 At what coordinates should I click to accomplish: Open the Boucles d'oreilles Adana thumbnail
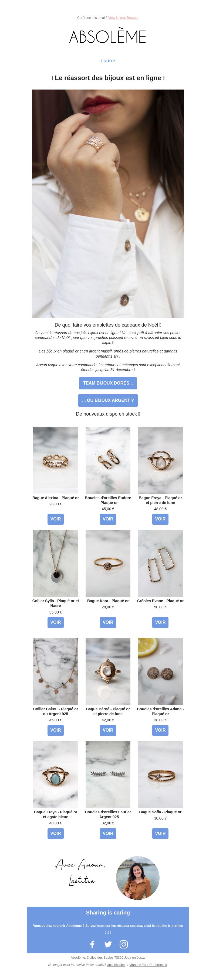[160, 671]
